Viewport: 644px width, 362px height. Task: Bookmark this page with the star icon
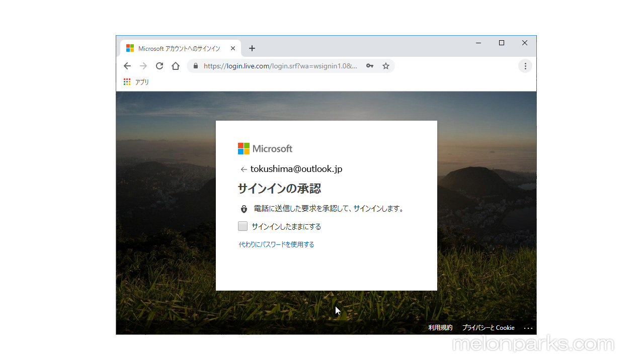386,66
